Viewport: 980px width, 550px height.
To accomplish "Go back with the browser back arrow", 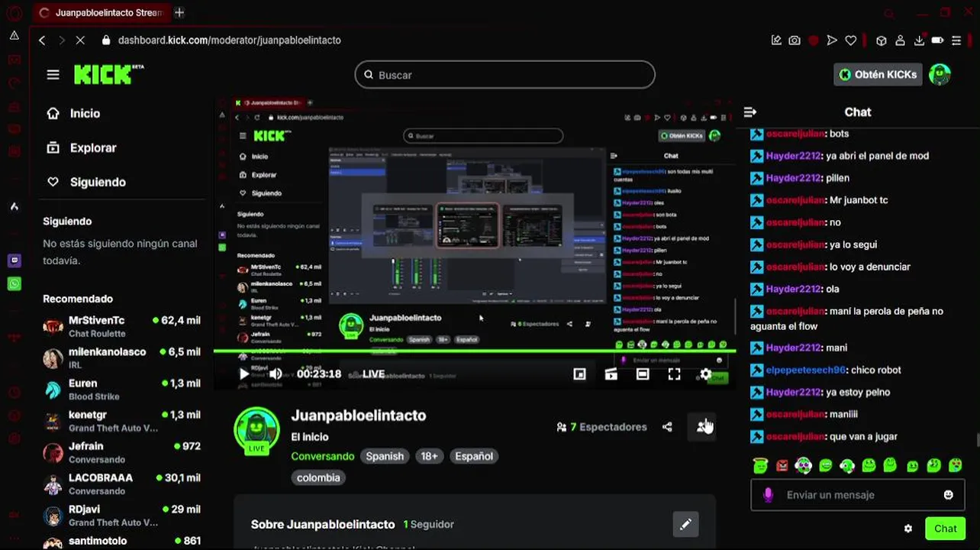I will click(x=42, y=40).
